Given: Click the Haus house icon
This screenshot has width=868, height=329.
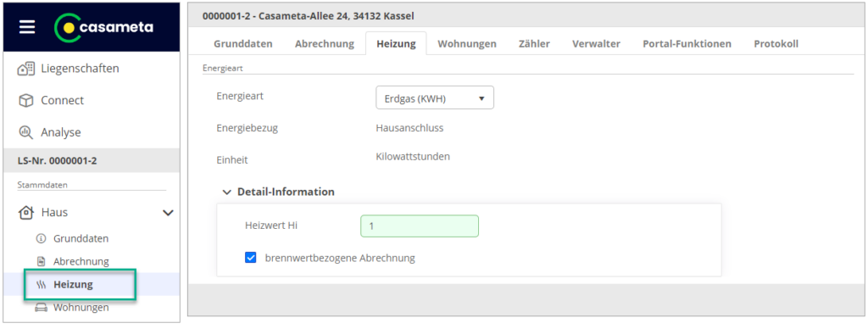Looking at the screenshot, I should click(x=26, y=212).
